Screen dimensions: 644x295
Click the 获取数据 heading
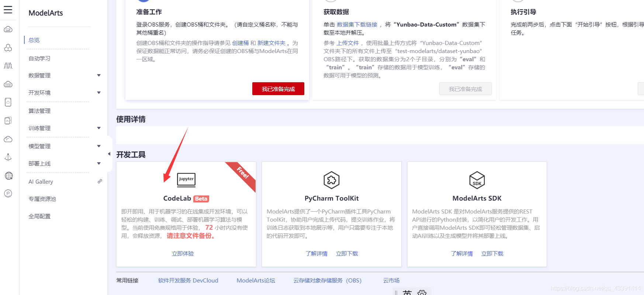pyautogui.click(x=336, y=12)
